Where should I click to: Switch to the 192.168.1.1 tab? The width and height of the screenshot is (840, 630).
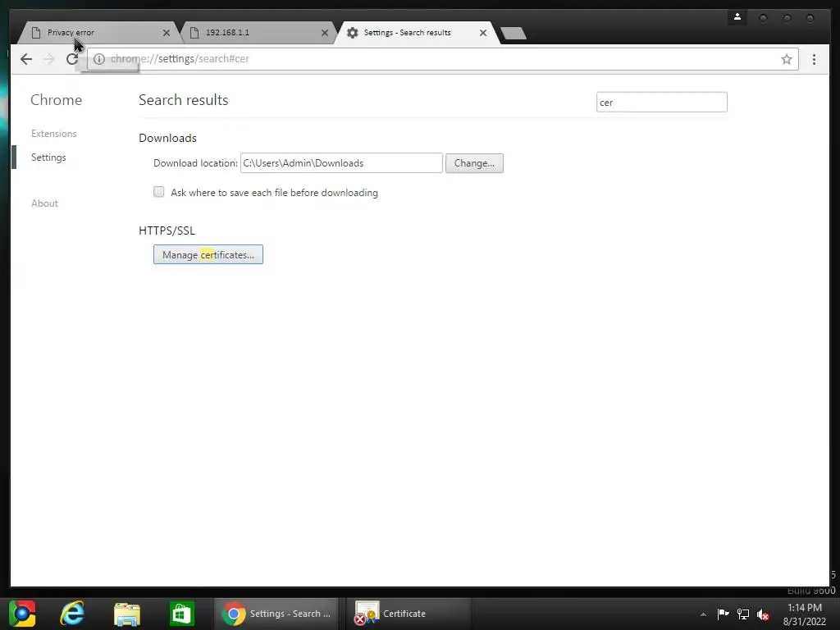tap(257, 33)
